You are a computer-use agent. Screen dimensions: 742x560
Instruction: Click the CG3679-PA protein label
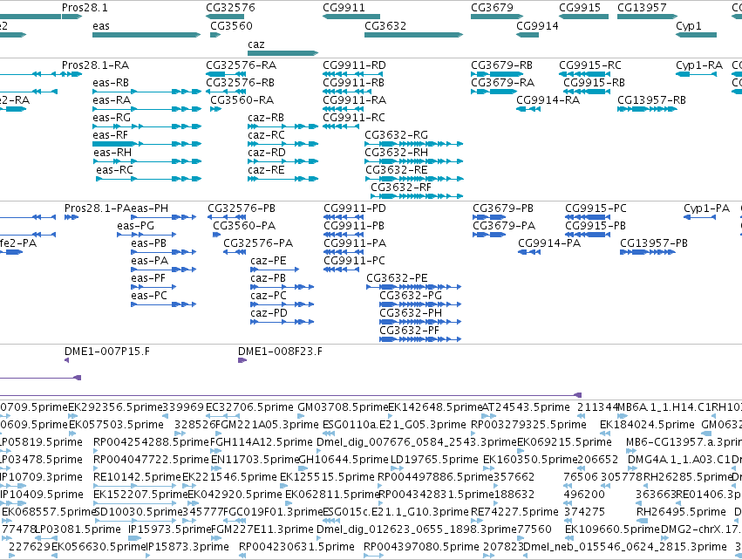(x=504, y=226)
